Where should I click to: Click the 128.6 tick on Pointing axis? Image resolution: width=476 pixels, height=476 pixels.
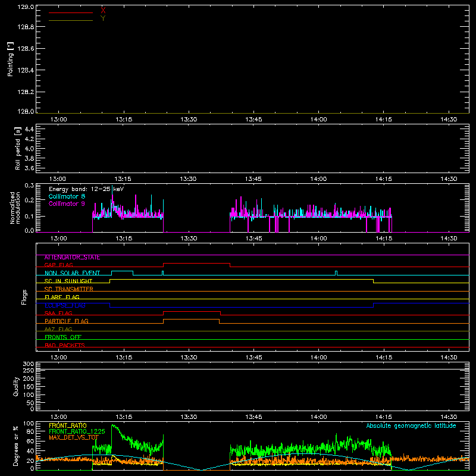click(26, 49)
